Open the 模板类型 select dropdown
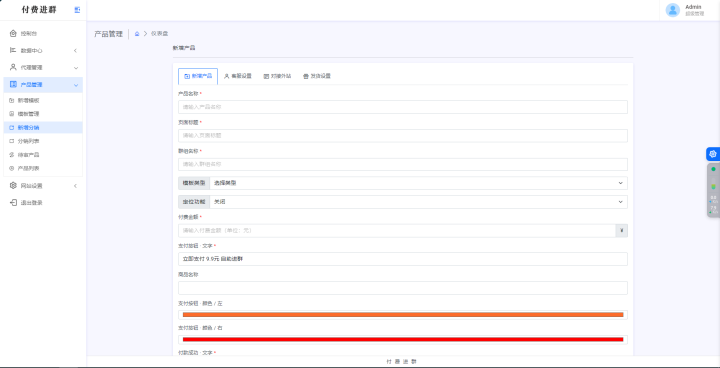720x368 pixels. click(x=418, y=183)
